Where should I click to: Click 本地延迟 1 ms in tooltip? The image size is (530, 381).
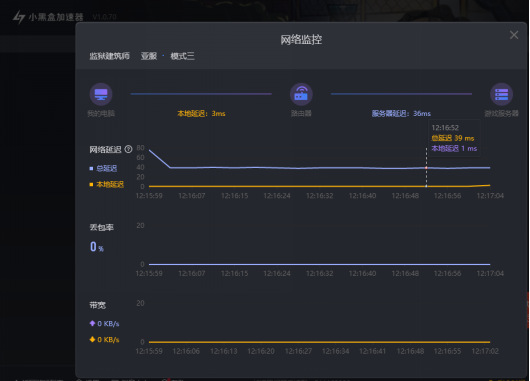(x=454, y=148)
